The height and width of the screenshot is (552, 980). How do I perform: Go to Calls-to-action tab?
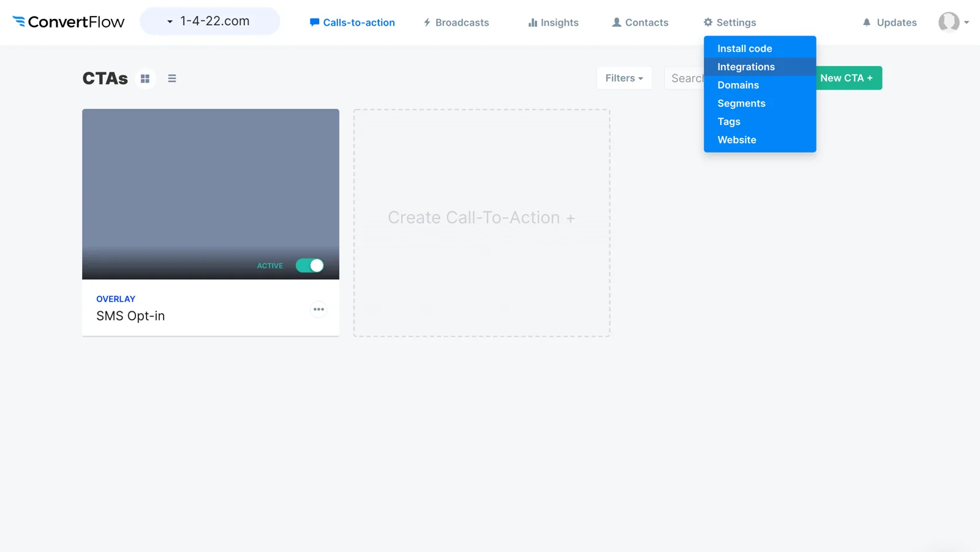pos(352,23)
